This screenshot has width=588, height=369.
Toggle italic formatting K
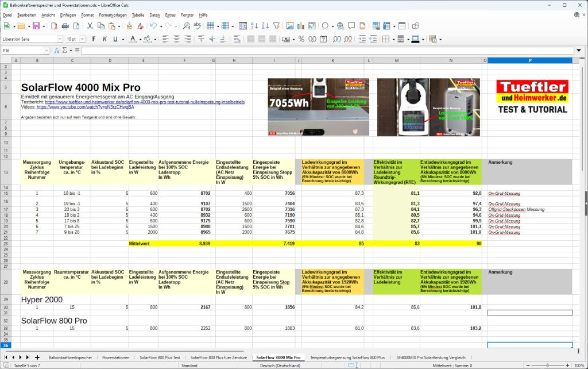click(x=105, y=39)
